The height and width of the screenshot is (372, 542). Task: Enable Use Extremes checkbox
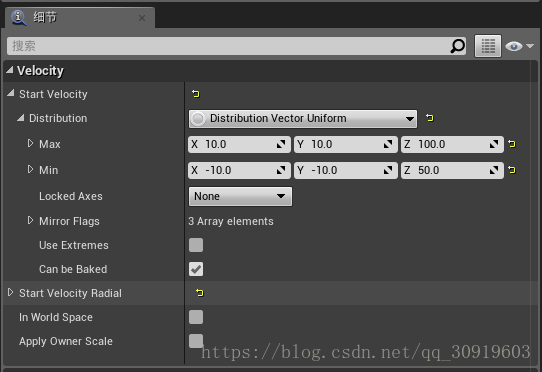pos(196,245)
